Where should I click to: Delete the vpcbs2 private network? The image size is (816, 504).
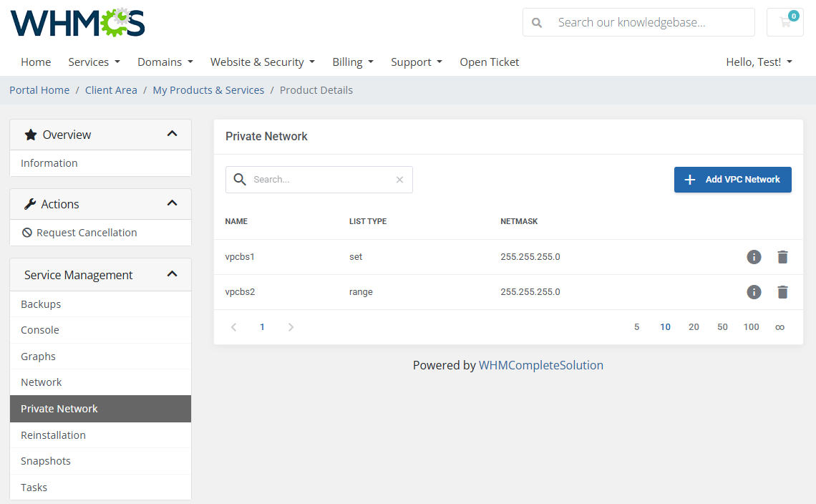pos(782,291)
